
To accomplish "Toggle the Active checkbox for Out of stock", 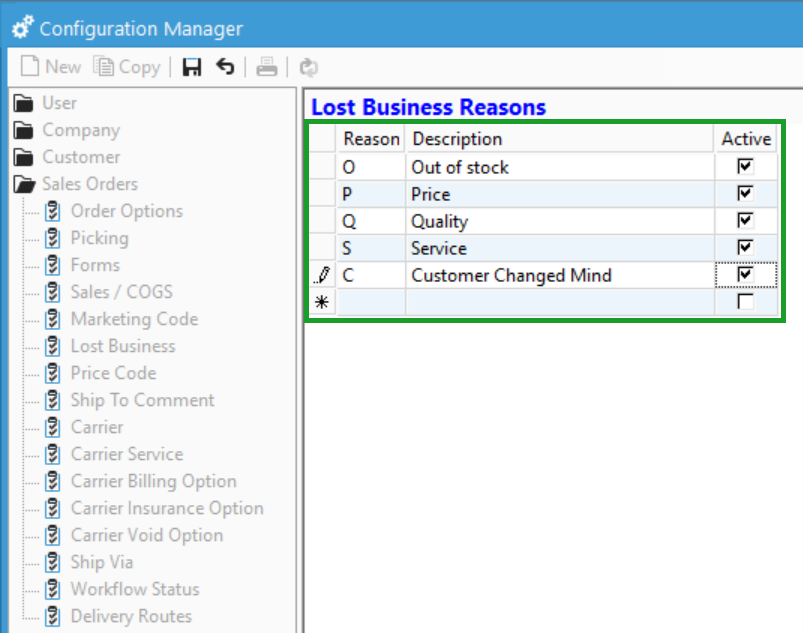I will tap(744, 166).
